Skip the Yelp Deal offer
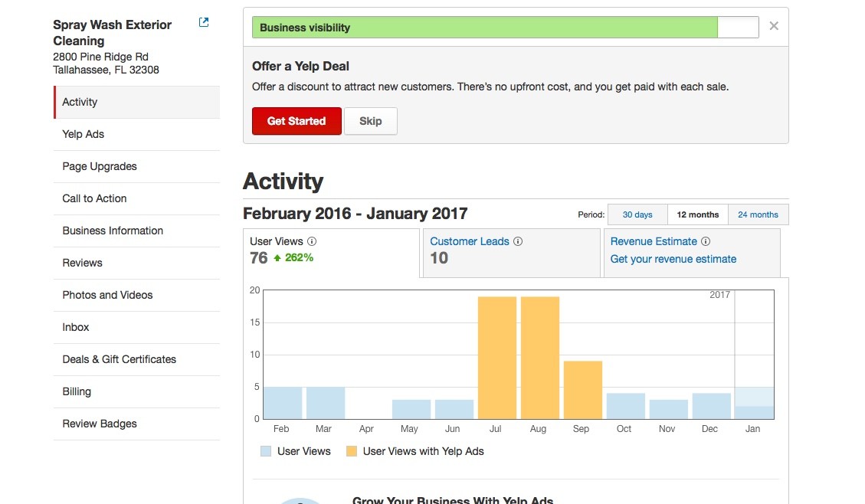 pyautogui.click(x=371, y=121)
